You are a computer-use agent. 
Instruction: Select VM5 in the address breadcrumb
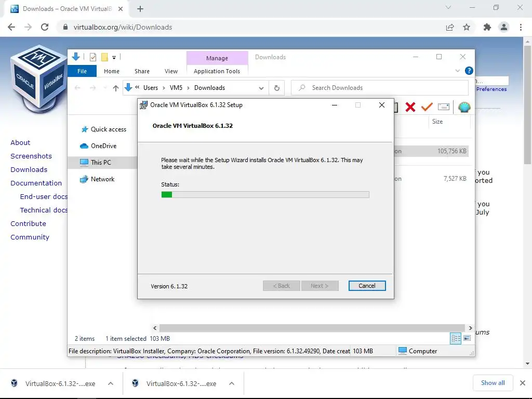point(176,87)
